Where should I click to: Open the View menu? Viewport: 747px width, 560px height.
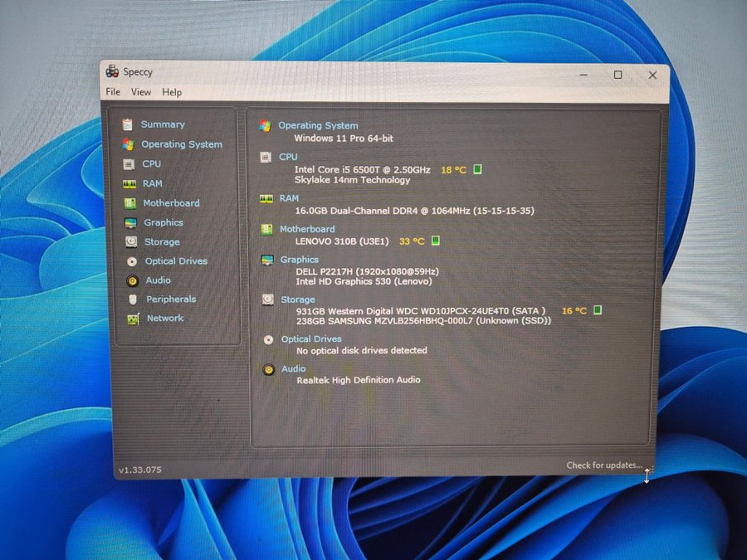(x=141, y=92)
